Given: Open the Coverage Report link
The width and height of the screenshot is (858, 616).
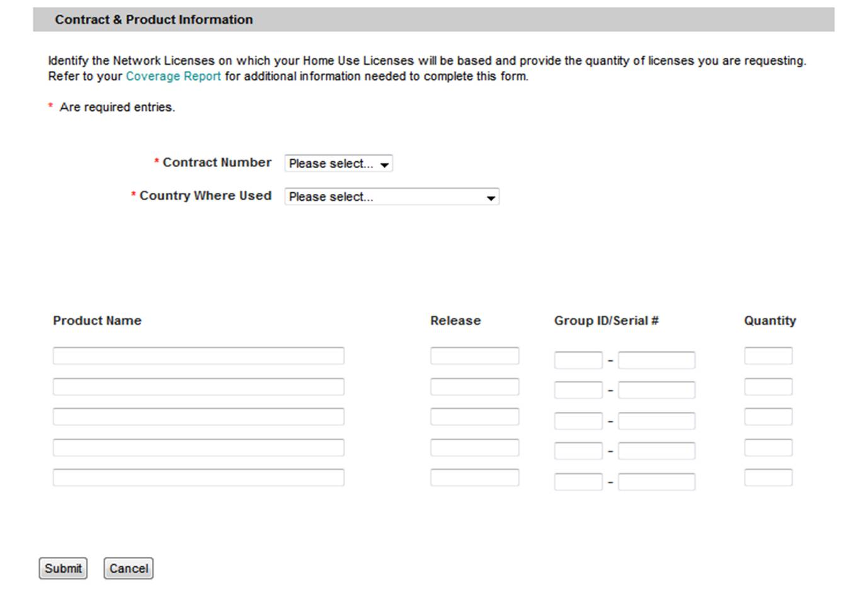Looking at the screenshot, I should point(173,76).
